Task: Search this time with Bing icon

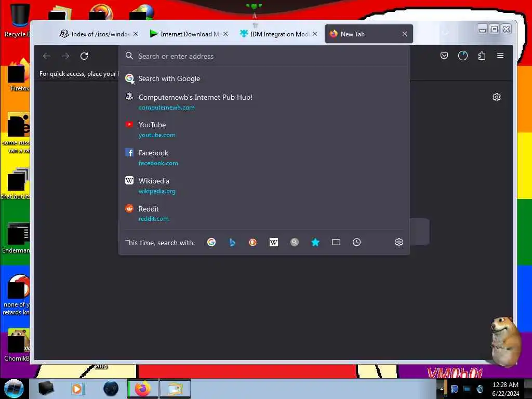Action: click(x=232, y=242)
